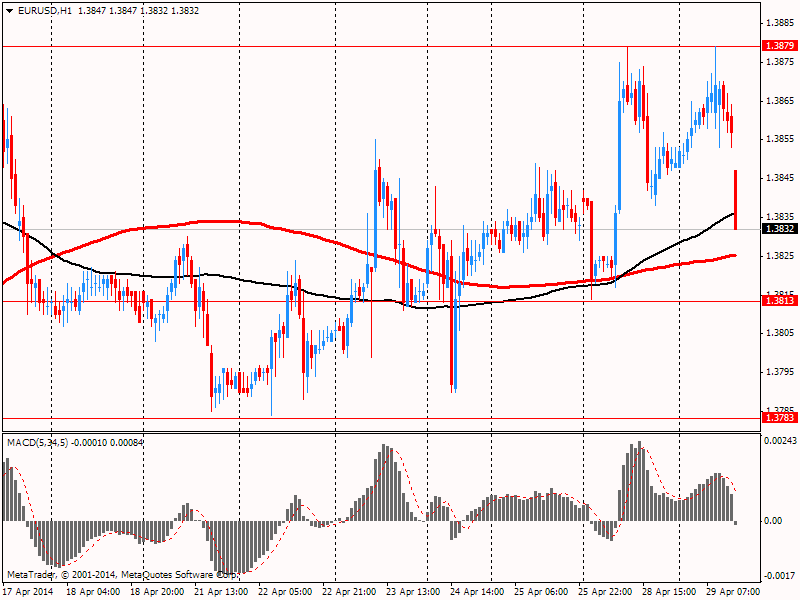800x600 pixels.
Task: Select the red 1.3813 price tag
Action: 778,301
